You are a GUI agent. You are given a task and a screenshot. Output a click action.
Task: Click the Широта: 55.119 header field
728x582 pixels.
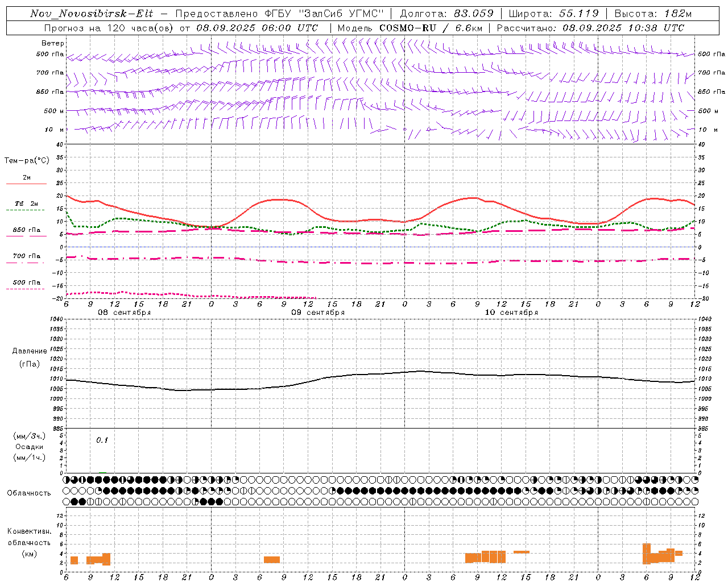[554, 14]
